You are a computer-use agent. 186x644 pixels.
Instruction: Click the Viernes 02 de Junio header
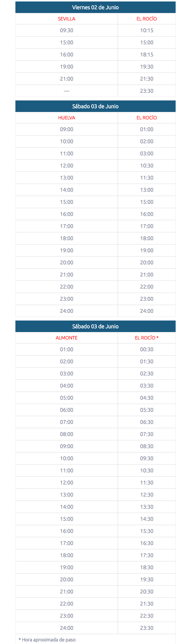point(95,7)
